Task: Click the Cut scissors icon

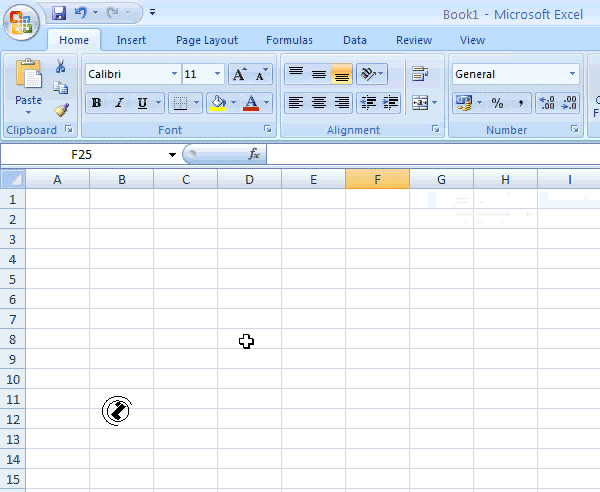Action: (61, 67)
